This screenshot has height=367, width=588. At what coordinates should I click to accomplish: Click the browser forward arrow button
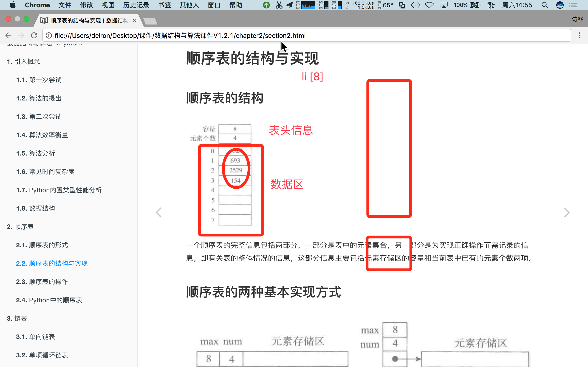pyautogui.click(x=21, y=35)
